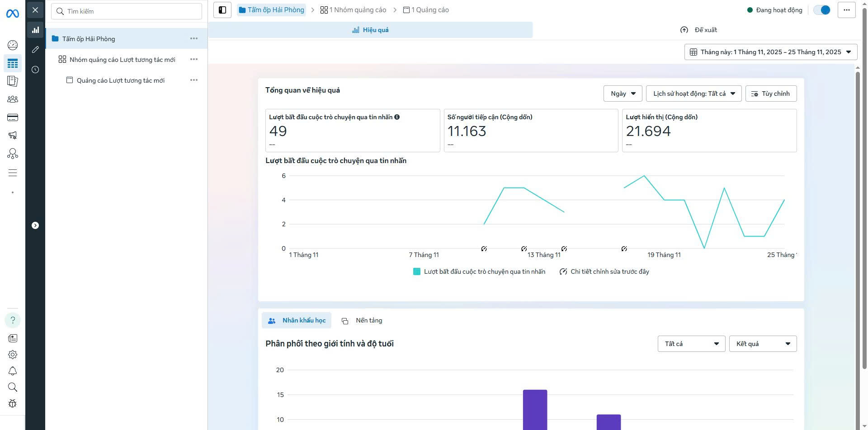Viewport: 868px width, 430px height.
Task: Click the bug report icon
Action: click(13, 403)
